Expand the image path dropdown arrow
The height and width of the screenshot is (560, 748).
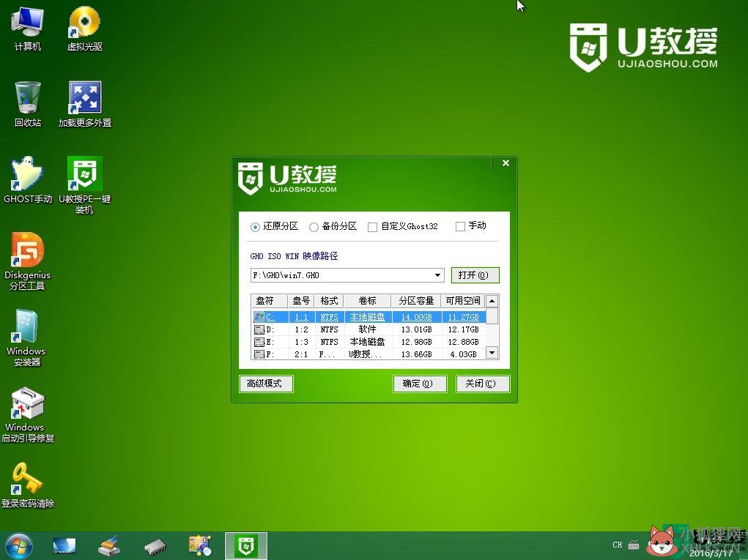(437, 275)
